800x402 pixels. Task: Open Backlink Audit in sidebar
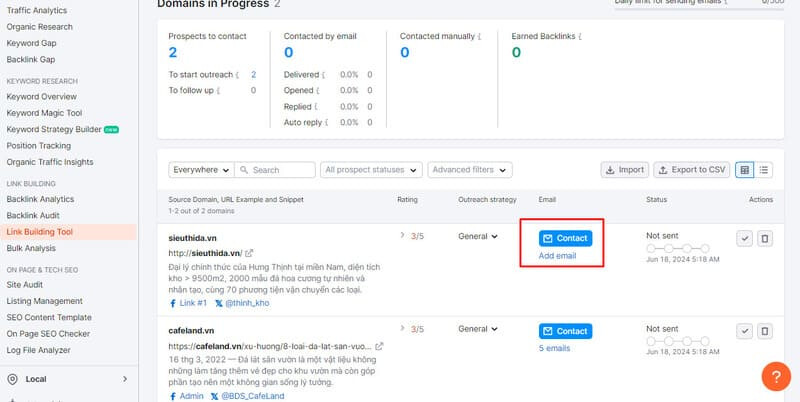33,215
